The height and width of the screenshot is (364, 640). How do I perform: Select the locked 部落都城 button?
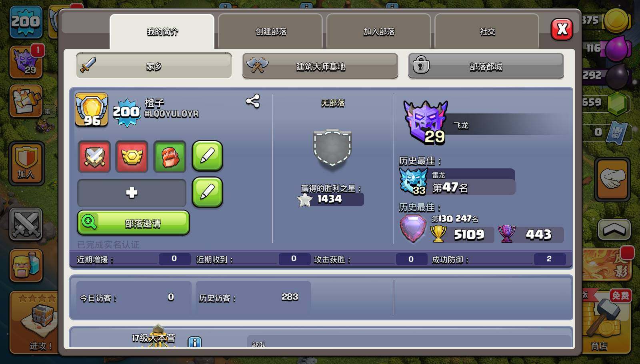[x=486, y=66]
